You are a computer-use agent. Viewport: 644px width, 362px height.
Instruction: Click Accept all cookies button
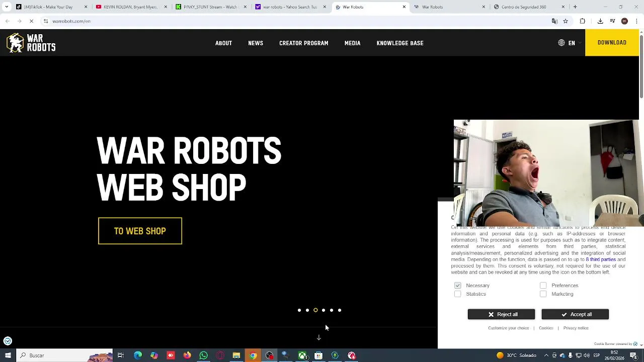(575, 314)
